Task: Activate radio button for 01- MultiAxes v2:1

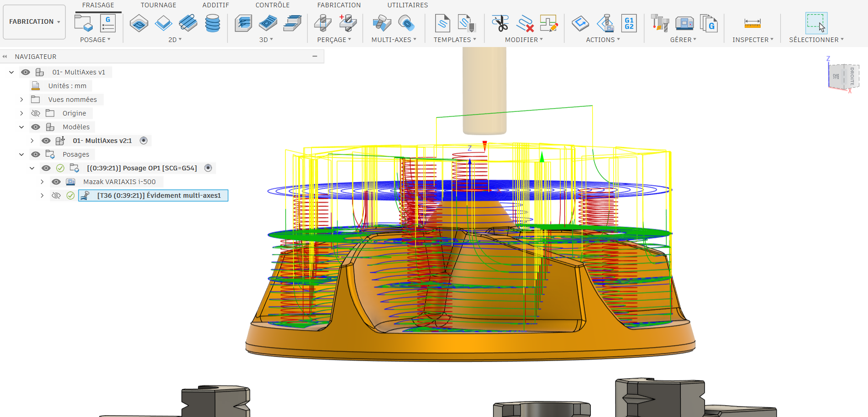Action: (x=144, y=141)
